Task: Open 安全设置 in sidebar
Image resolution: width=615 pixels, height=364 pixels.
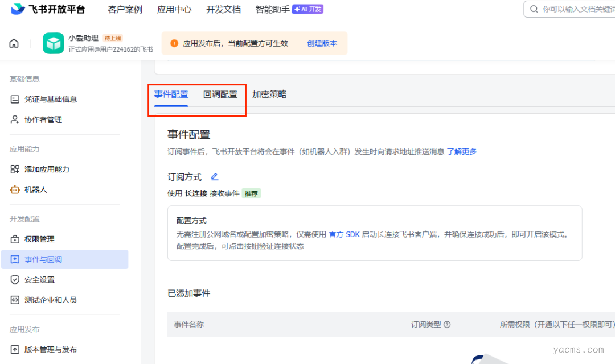Action: pyautogui.click(x=39, y=280)
